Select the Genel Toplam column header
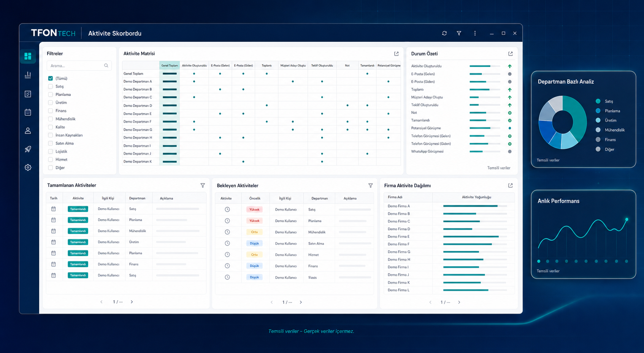Screen dimensions: 644x353 [170, 65]
